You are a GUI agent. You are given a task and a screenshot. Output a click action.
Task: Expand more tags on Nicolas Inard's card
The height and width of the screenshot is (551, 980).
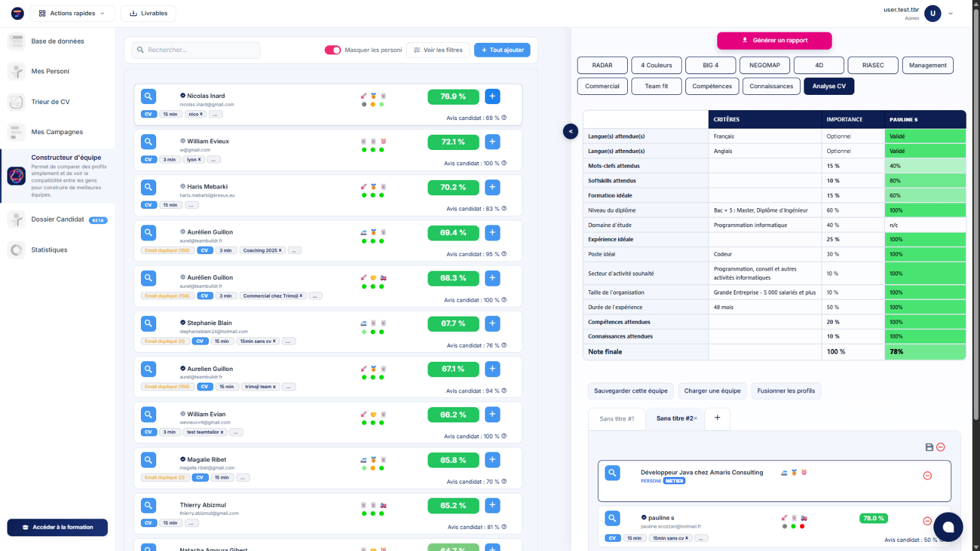pos(216,114)
